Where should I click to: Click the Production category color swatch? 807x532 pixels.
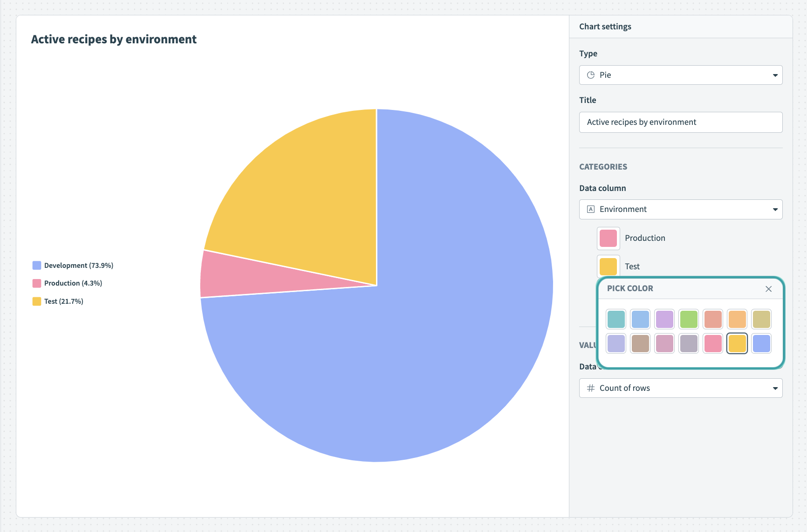(x=608, y=238)
